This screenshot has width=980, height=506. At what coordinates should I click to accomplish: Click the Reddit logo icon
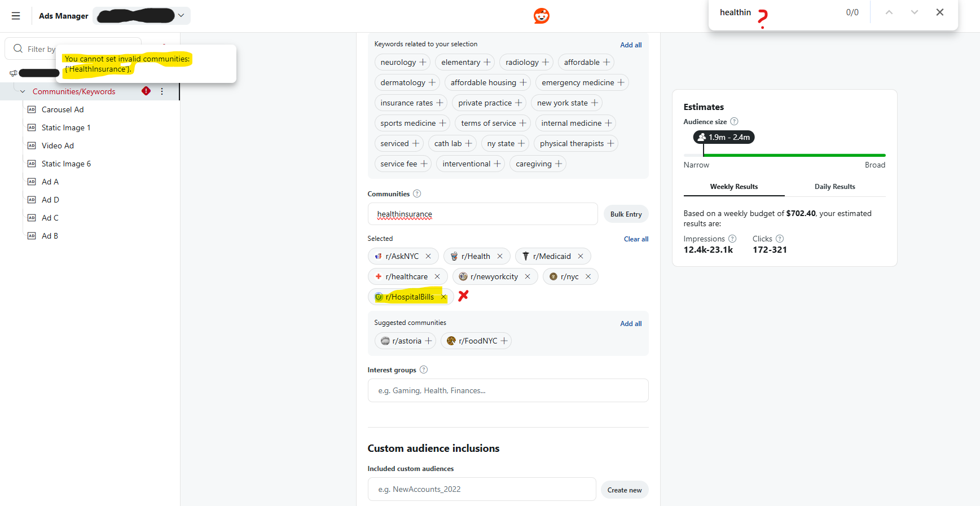pos(541,16)
